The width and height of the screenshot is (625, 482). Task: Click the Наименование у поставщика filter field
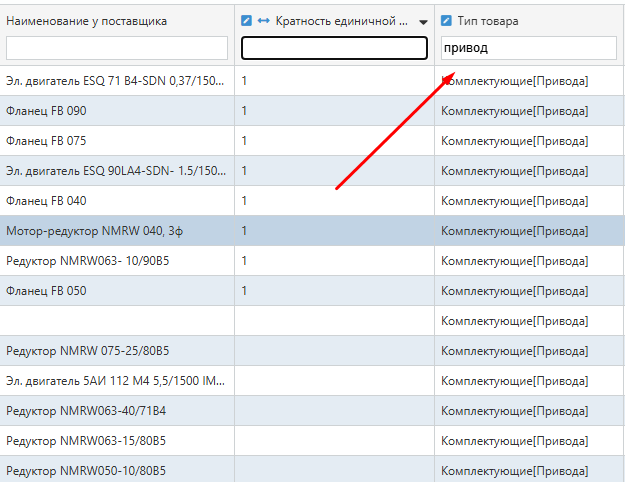pyautogui.click(x=116, y=48)
